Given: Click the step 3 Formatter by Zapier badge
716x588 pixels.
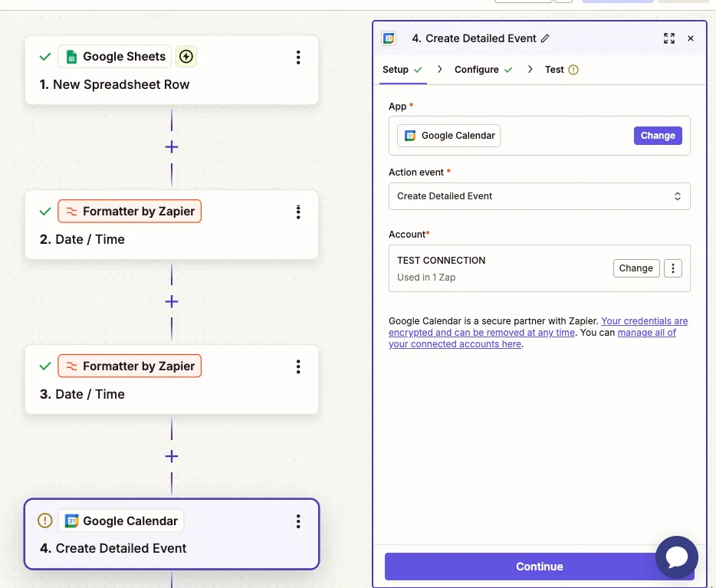Looking at the screenshot, I should coord(130,366).
